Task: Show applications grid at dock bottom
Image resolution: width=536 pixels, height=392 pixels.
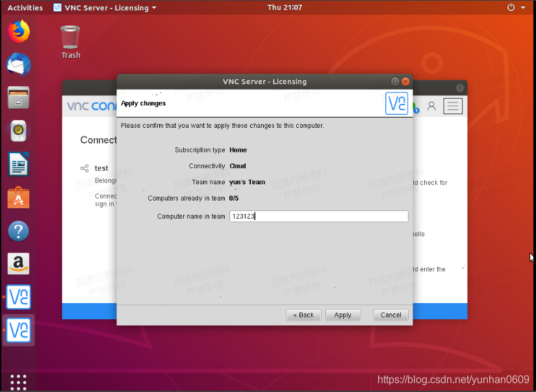Action: tap(18, 382)
